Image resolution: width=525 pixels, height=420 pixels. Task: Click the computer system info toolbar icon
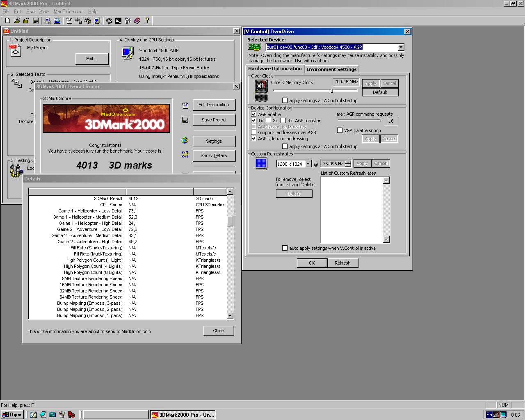48,21
